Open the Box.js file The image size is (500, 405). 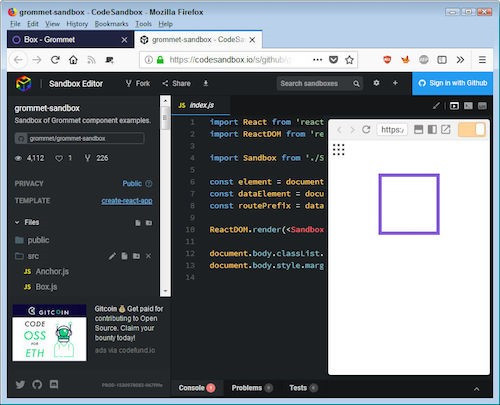tap(41, 287)
